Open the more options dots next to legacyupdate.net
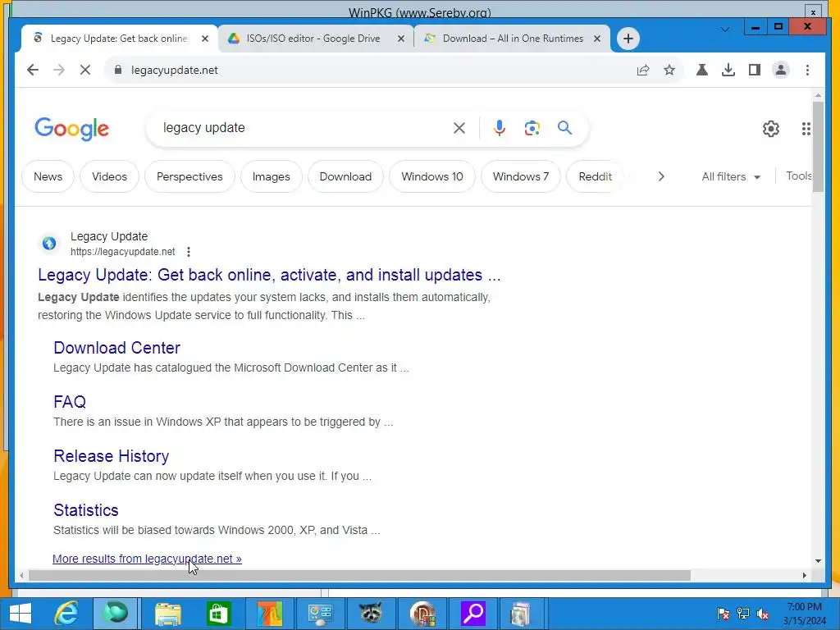Screen dimensions: 840x630 pyautogui.click(x=189, y=251)
